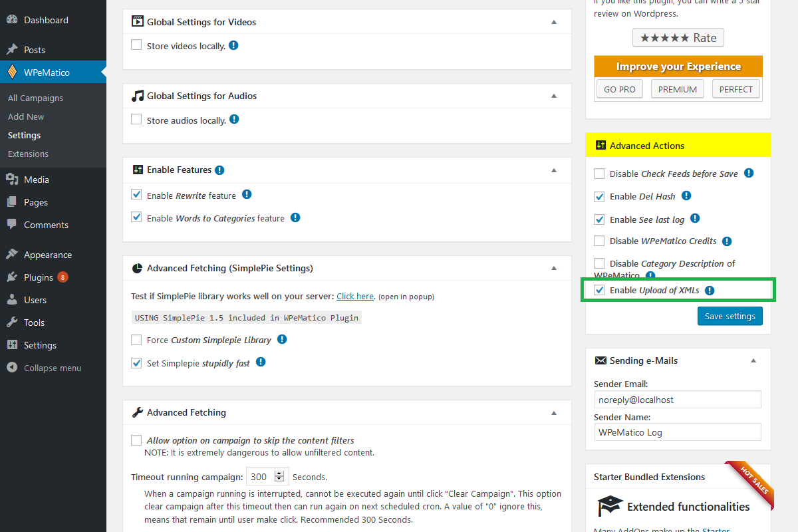The image size is (798, 532).
Task: Check Disable Check Feeds before Save
Action: tap(599, 174)
